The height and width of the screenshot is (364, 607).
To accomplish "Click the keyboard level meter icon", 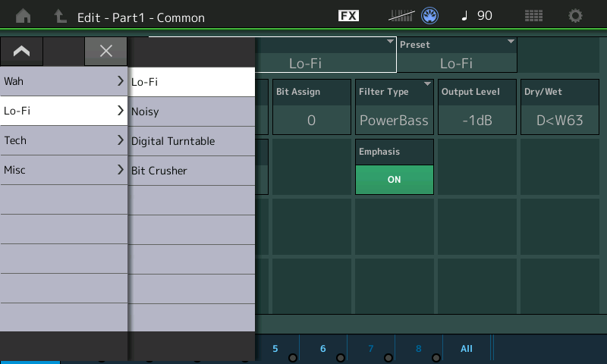I will [401, 16].
